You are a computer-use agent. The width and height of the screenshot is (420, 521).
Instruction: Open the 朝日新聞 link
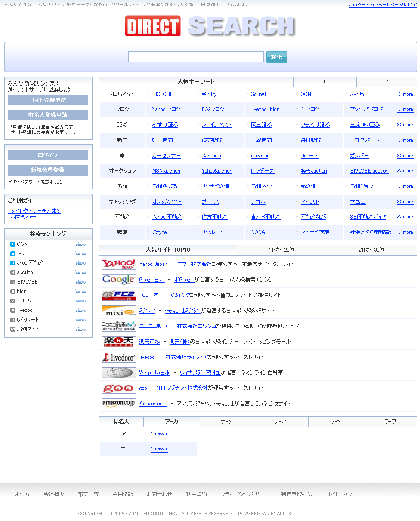(162, 140)
